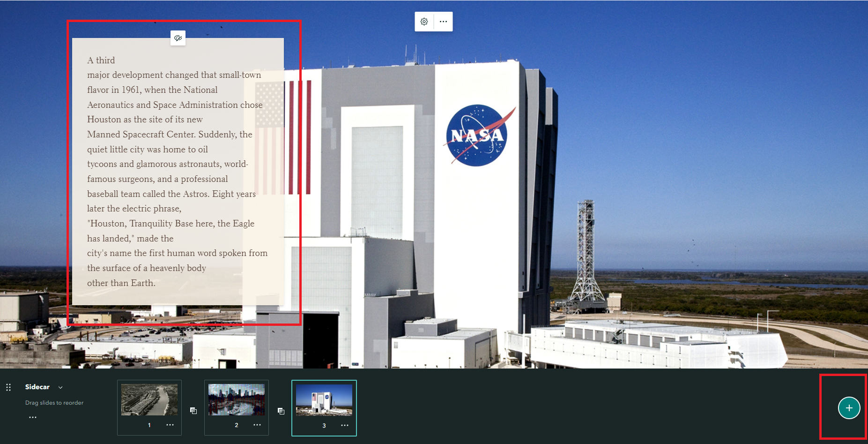Image resolution: width=868 pixels, height=444 pixels.
Task: Open the media settings gear
Action: (x=424, y=22)
